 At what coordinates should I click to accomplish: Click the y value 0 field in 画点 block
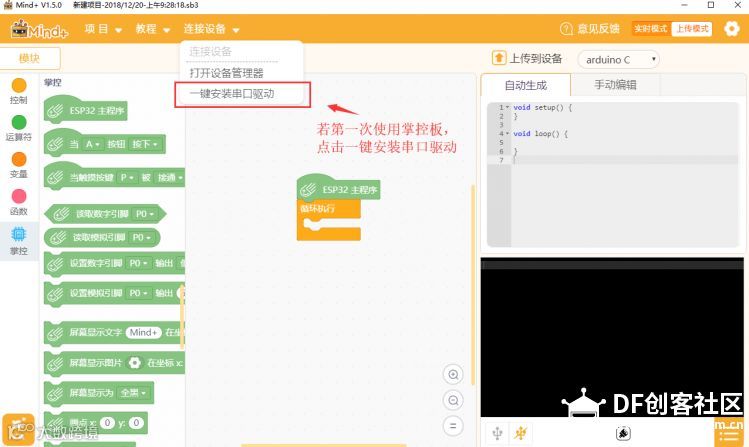pyautogui.click(x=136, y=423)
